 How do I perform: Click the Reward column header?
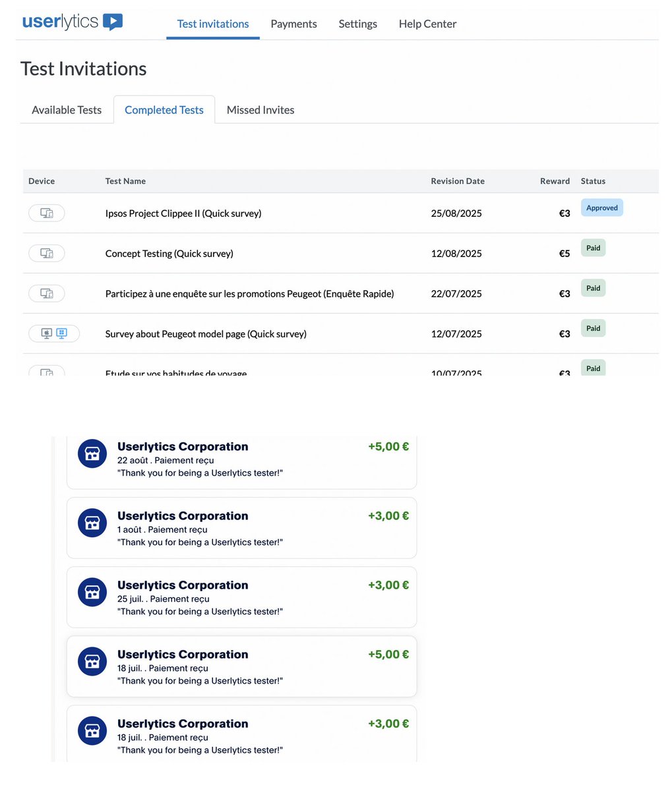[555, 181]
